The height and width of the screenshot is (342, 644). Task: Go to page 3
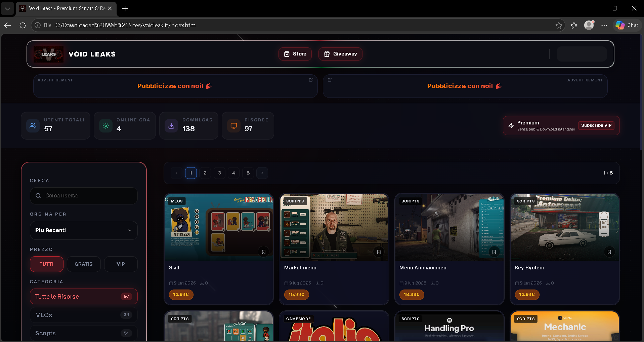219,173
